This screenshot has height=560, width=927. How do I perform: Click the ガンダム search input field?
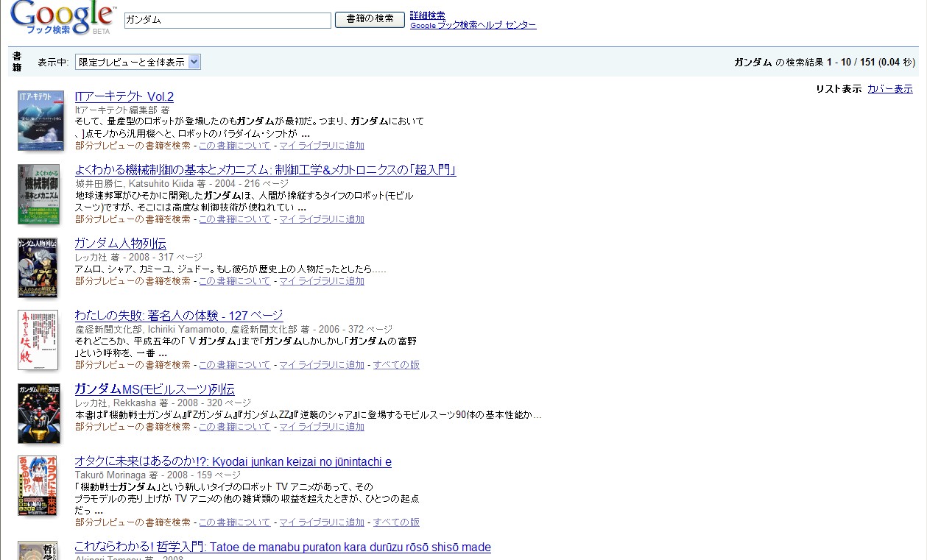pyautogui.click(x=228, y=21)
